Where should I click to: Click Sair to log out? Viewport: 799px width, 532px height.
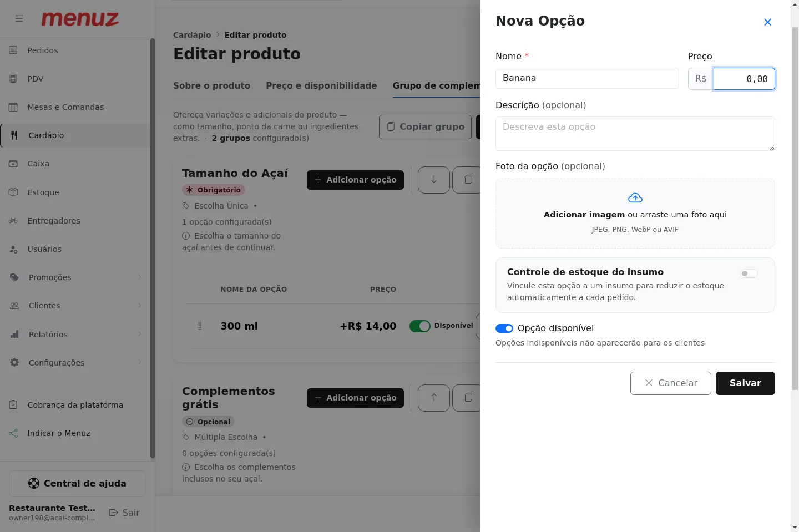[124, 513]
